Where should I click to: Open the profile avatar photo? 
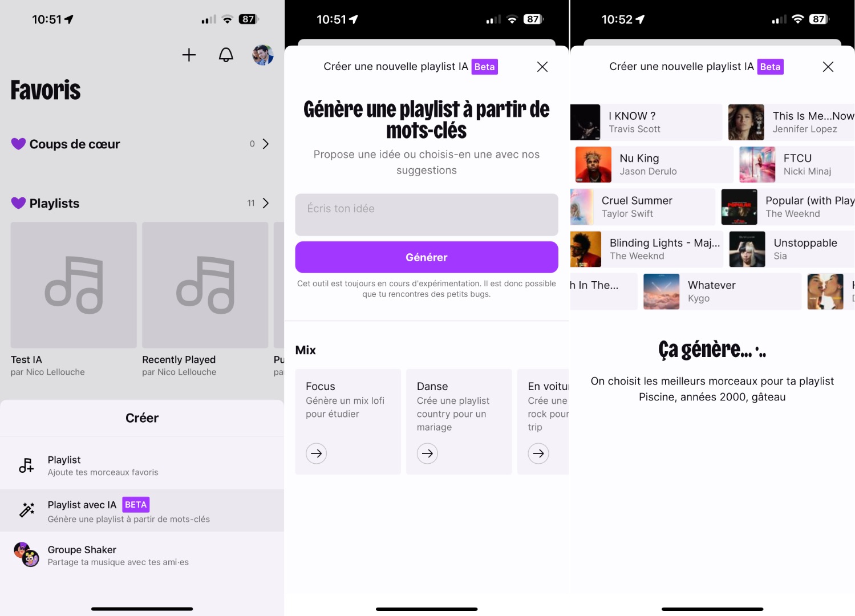[x=263, y=55]
